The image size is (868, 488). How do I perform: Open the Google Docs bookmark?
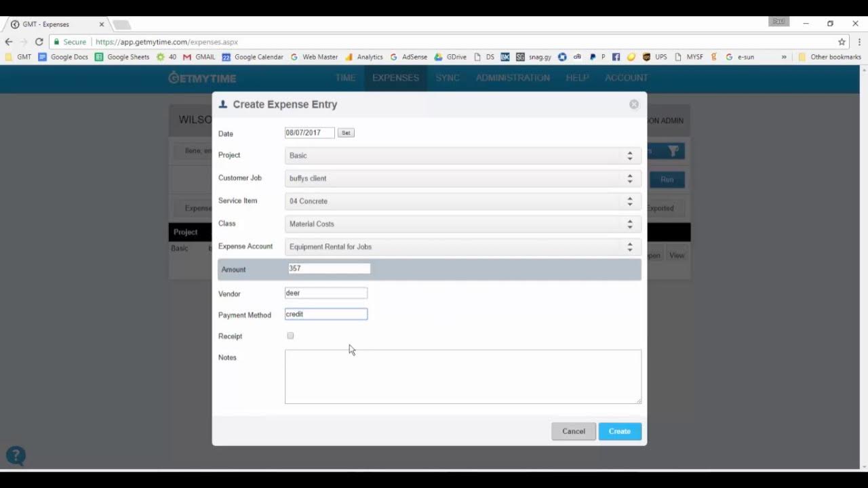[63, 57]
